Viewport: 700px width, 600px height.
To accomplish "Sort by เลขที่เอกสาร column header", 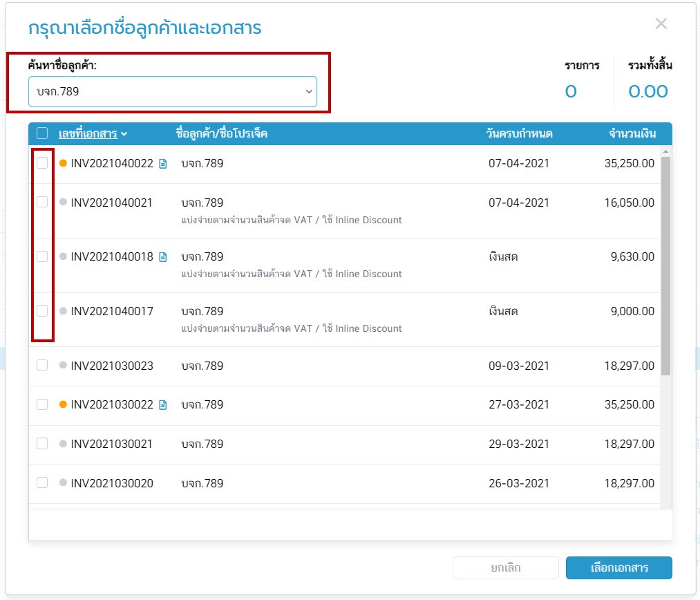I will (88, 133).
